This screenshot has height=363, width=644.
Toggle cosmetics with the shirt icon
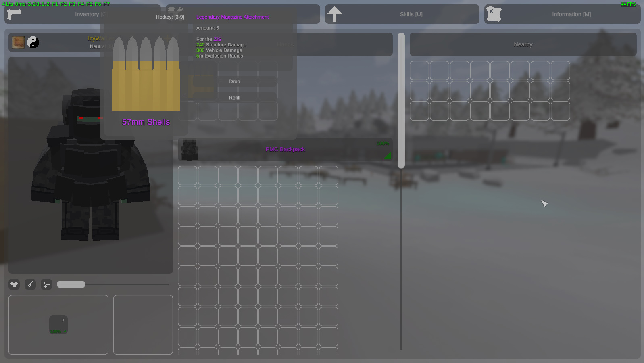click(14, 284)
